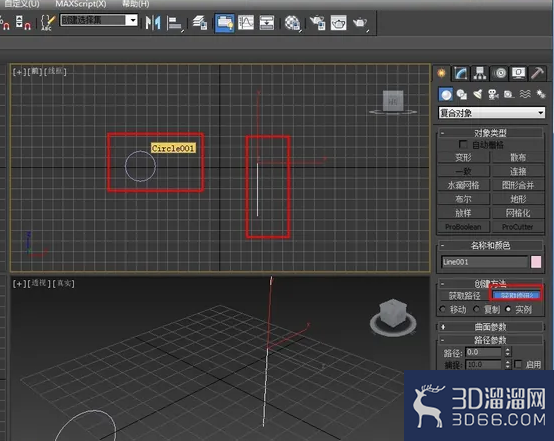Open the Schematic View icon
The height and width of the screenshot is (441, 554).
click(267, 23)
